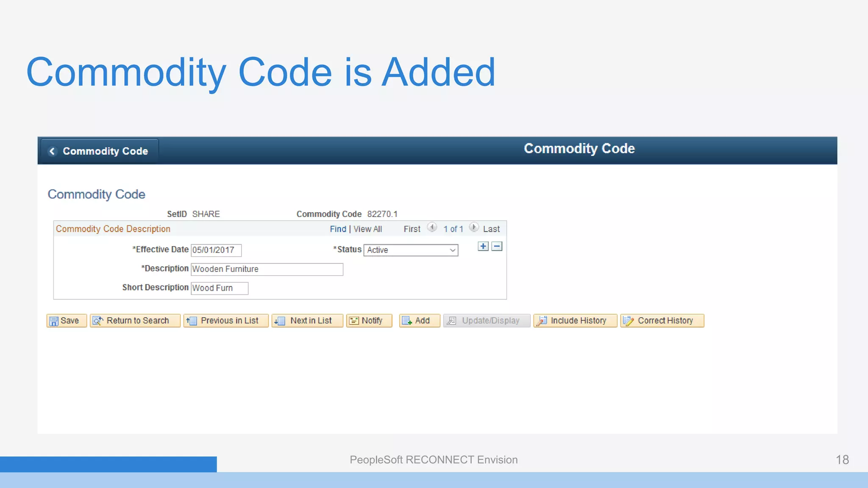This screenshot has width=868, height=488.
Task: Click the commodity code value 82270.1
Action: click(382, 214)
